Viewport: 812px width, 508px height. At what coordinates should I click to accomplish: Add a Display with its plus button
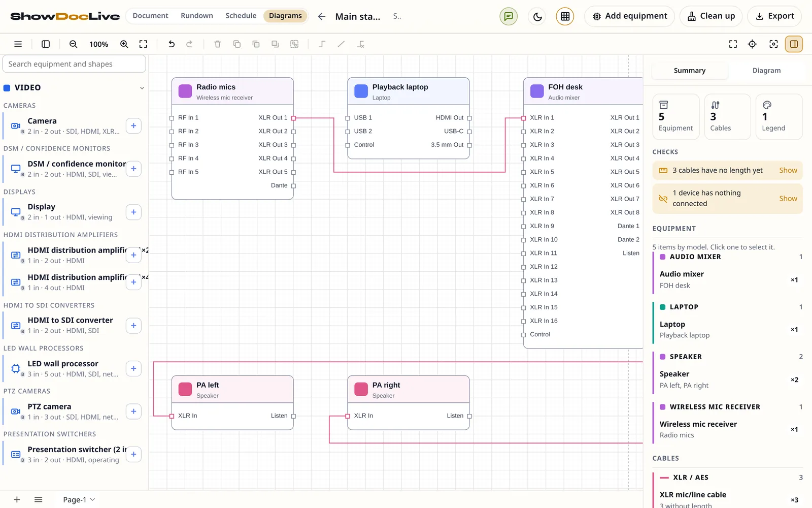133,212
